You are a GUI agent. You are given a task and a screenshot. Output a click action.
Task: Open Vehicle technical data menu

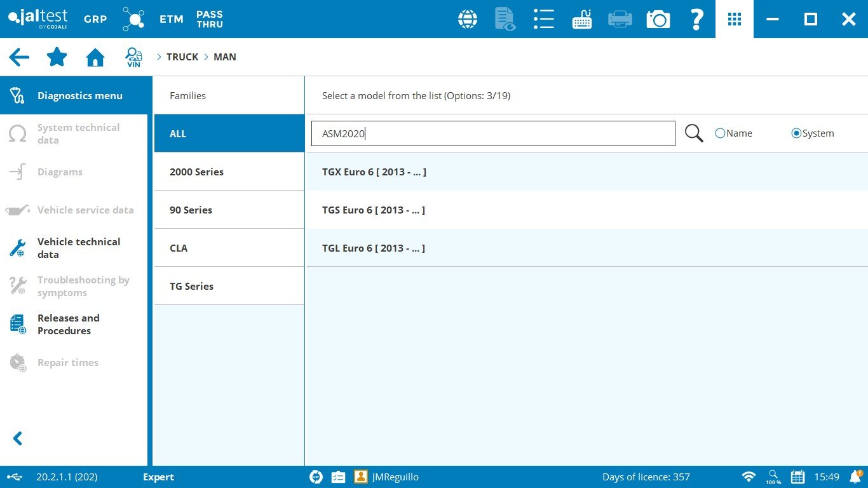[79, 248]
